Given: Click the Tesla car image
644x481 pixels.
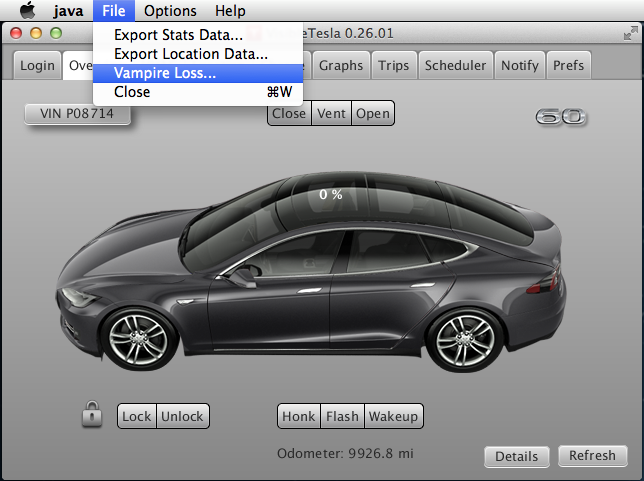Looking at the screenshot, I should click(311, 272).
